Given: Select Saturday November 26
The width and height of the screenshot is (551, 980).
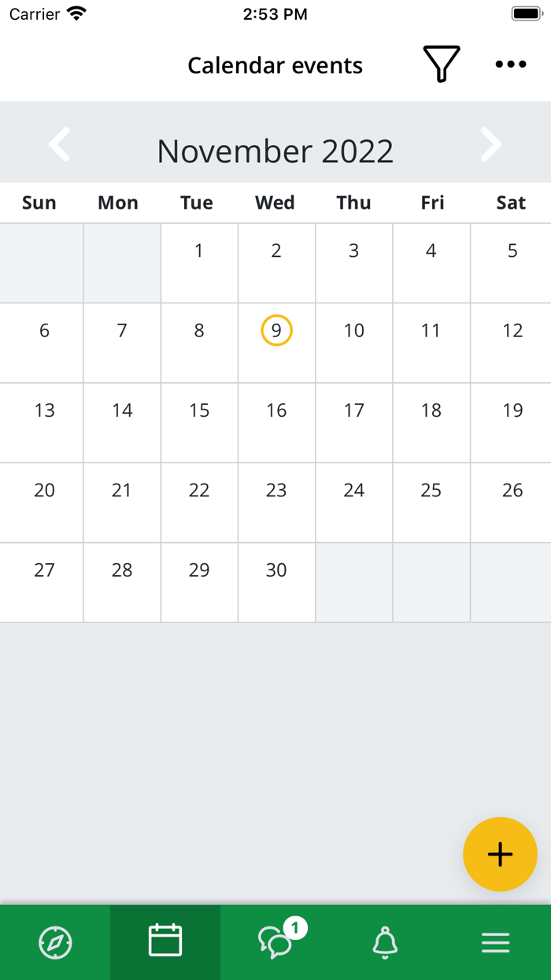Looking at the screenshot, I should tap(512, 503).
